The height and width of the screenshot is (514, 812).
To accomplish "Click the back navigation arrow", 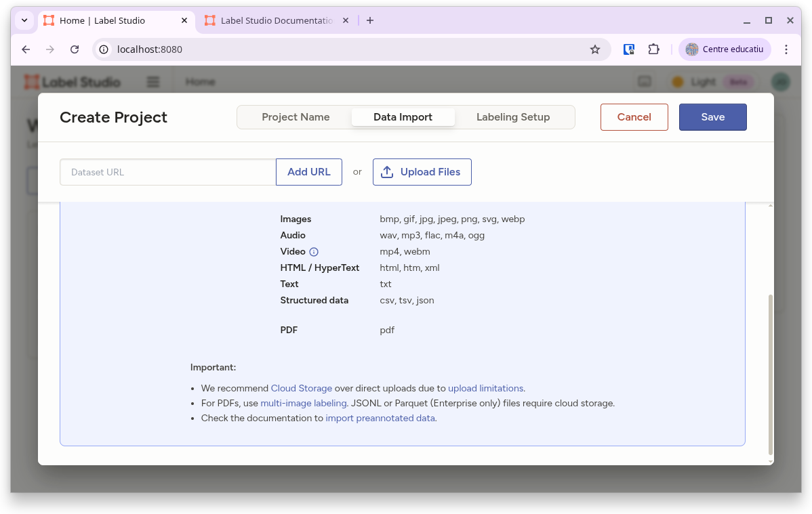I will [x=26, y=49].
